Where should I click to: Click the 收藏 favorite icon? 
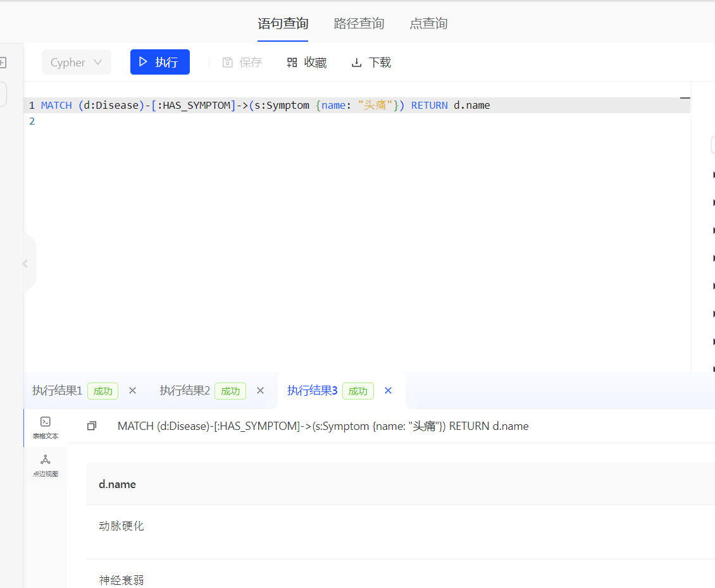(x=292, y=62)
